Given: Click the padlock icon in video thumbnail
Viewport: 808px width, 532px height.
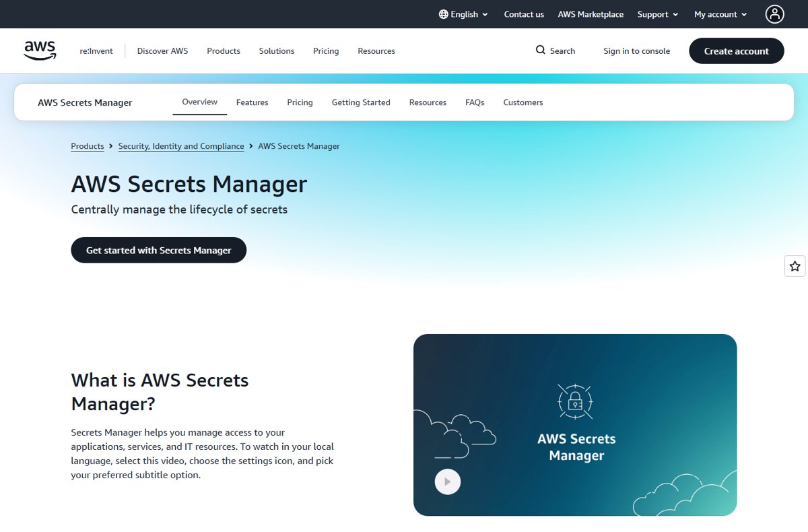Looking at the screenshot, I should pos(575,402).
